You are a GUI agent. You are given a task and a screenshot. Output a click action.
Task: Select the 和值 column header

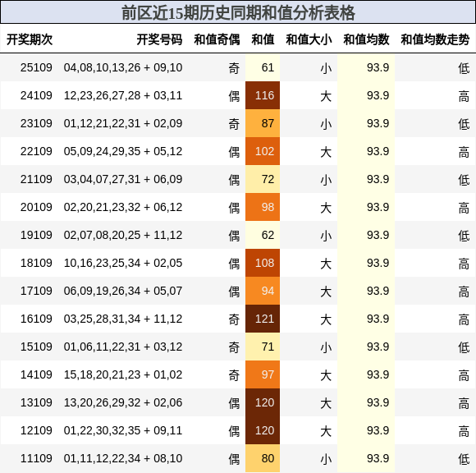(x=263, y=39)
